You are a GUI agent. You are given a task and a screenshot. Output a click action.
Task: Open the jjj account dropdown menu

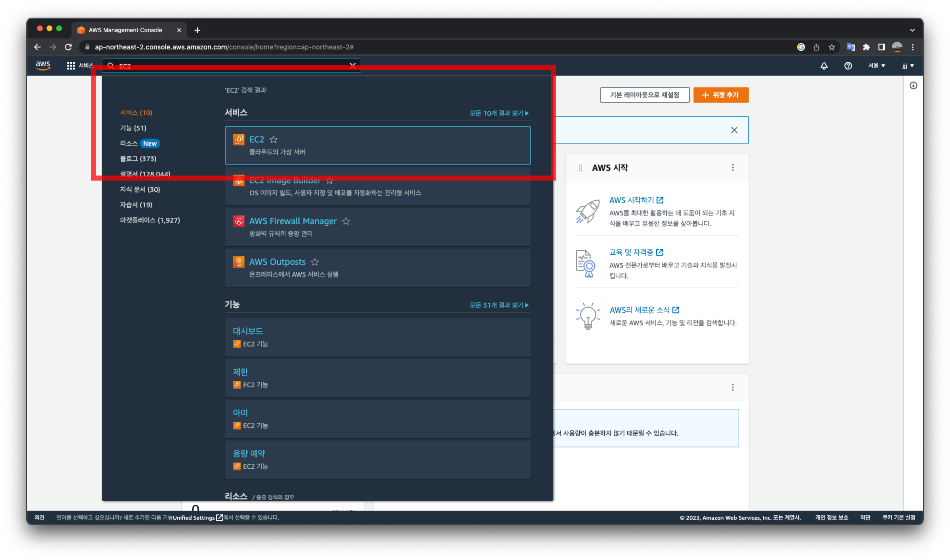point(908,66)
